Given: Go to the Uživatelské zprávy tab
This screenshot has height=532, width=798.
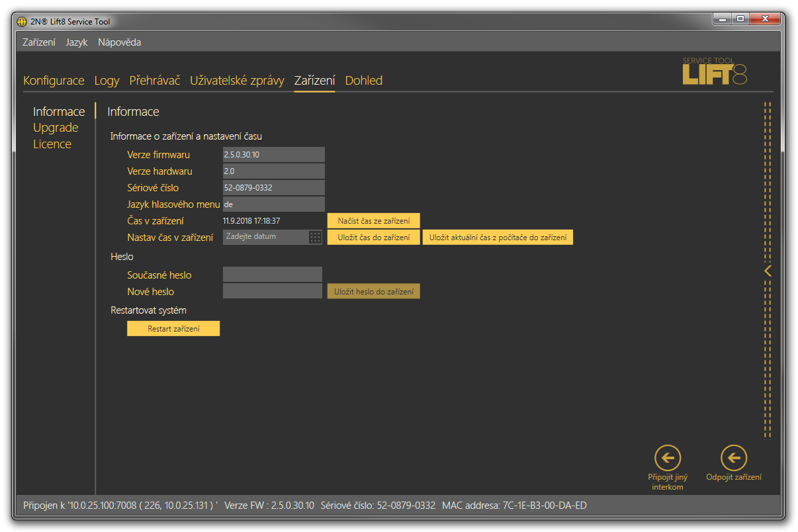Looking at the screenshot, I should pos(237,81).
